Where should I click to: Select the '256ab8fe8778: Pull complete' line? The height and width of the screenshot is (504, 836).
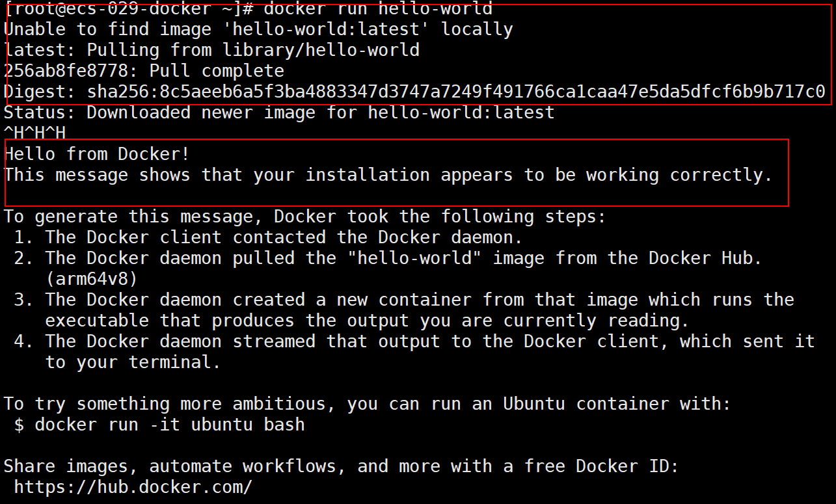pyautogui.click(x=144, y=71)
